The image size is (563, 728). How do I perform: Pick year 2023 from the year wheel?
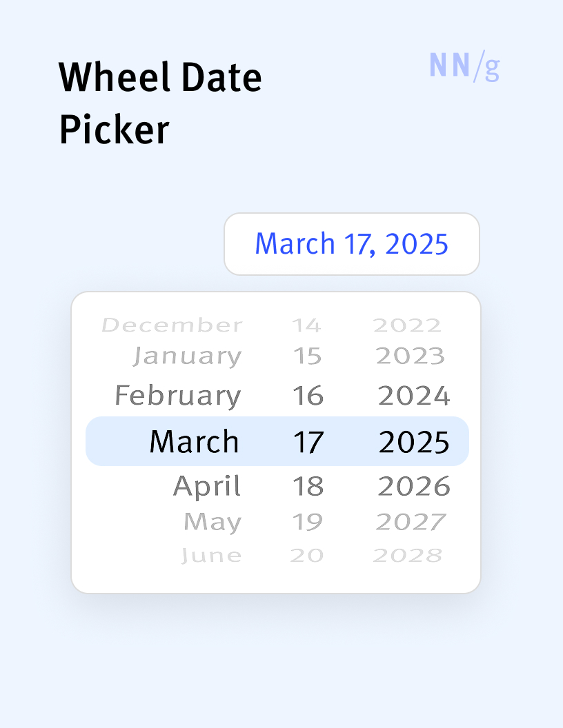coord(411,356)
